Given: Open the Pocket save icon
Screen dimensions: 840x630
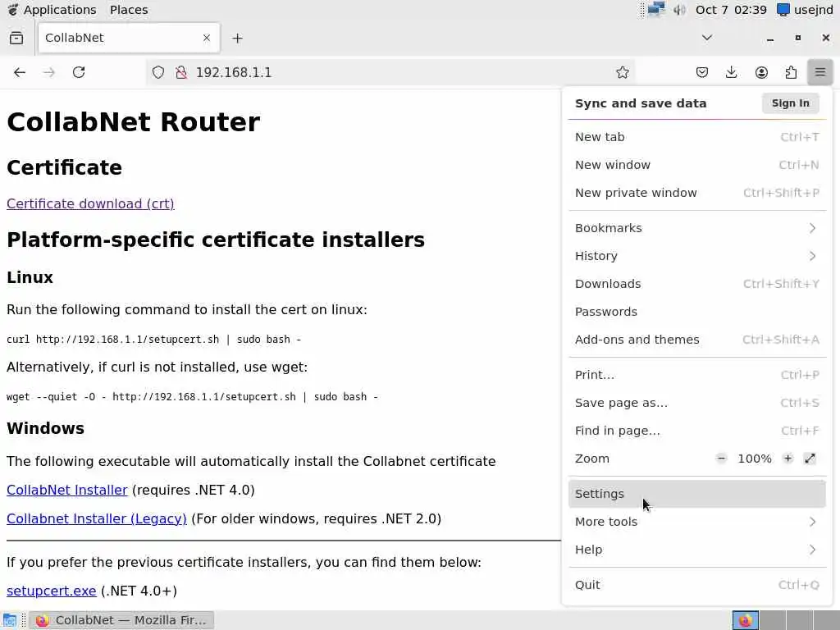Looking at the screenshot, I should pos(702,72).
